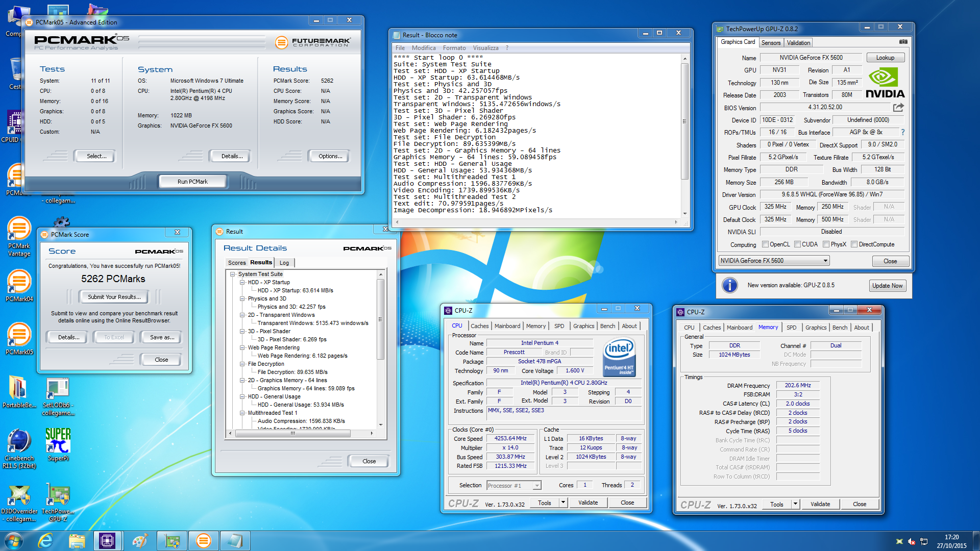Click horizontal scrollbar thumb in Result Details tree
The width and height of the screenshot is (980, 551).
point(292,433)
